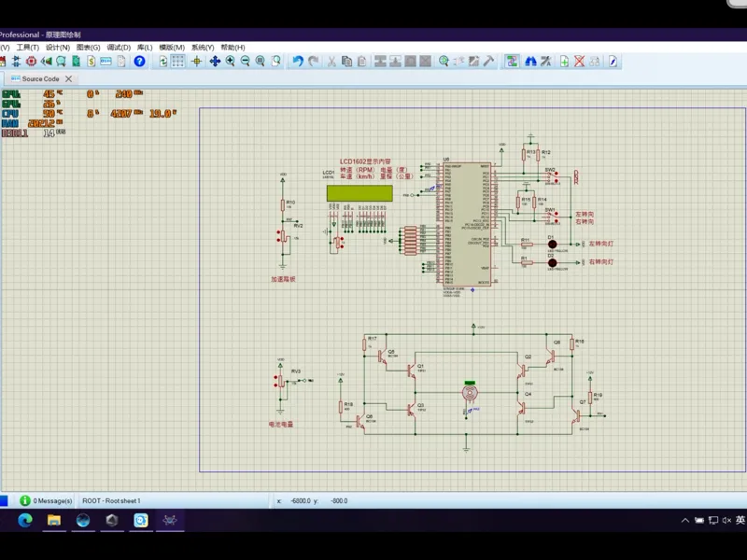Viewport: 747px width, 560px height.
Task: Open the Bill of Materials icon
Action: coord(91,61)
